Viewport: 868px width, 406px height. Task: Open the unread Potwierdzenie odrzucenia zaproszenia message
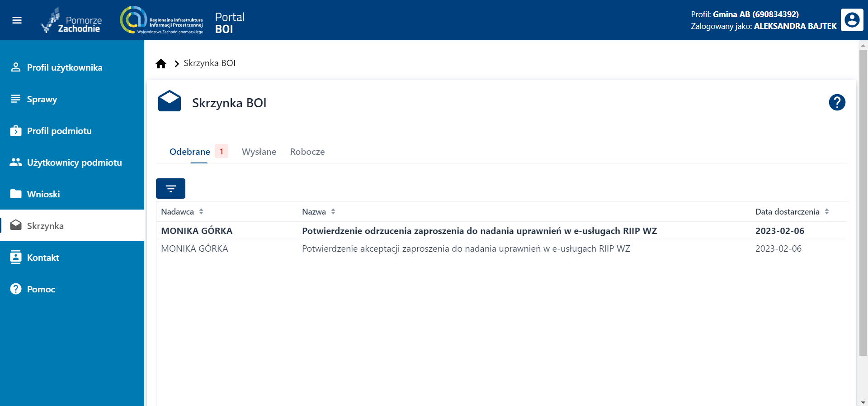(x=479, y=231)
